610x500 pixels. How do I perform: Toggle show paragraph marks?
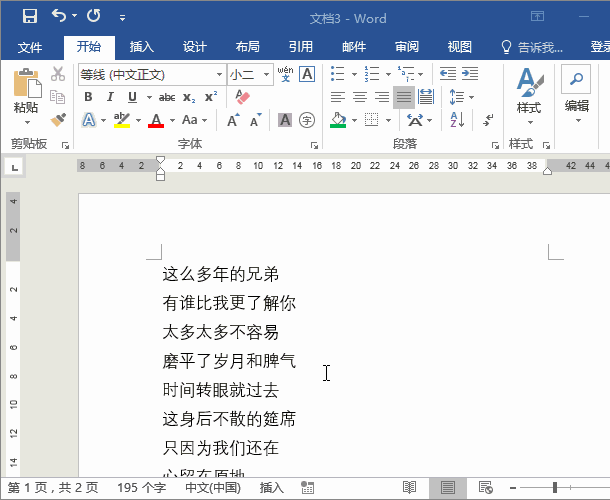tap(488, 120)
